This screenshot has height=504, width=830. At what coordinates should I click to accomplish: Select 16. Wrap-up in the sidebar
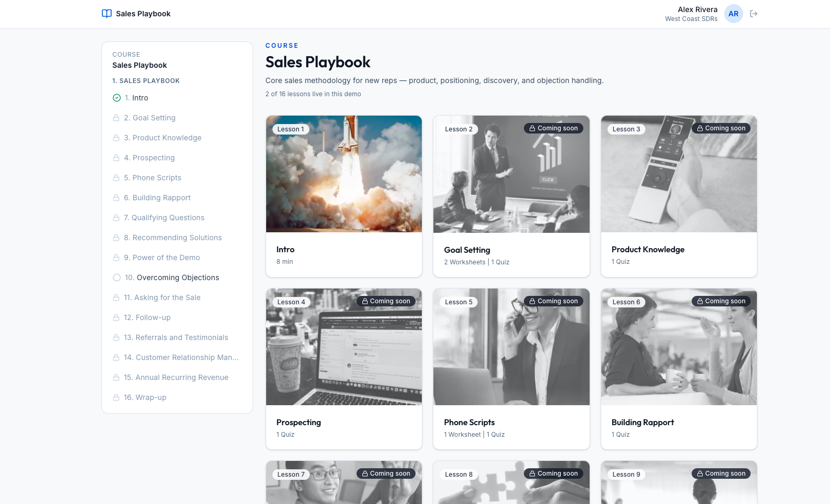point(177,397)
